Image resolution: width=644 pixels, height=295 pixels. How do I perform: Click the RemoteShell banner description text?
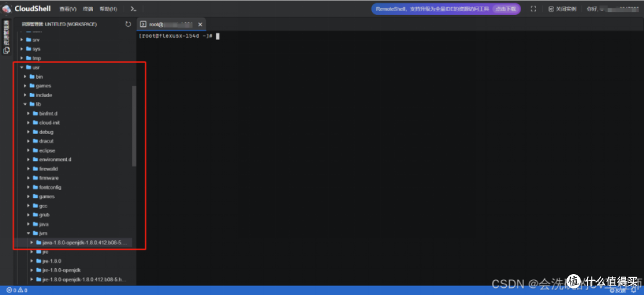point(433,8)
